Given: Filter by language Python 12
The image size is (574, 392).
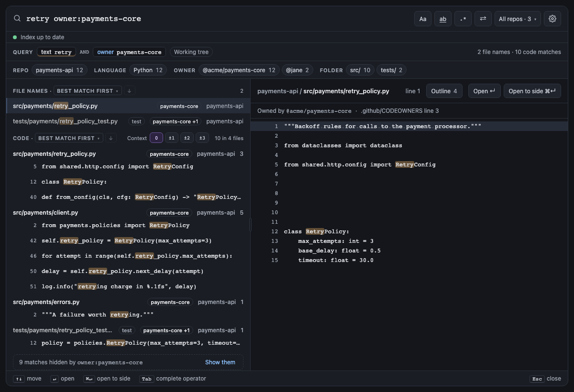Looking at the screenshot, I should [148, 70].
